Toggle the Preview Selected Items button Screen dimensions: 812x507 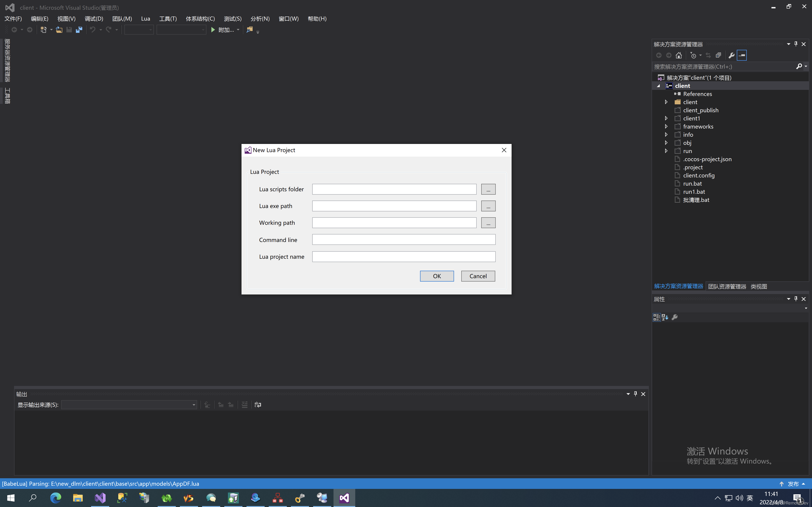tap(742, 55)
